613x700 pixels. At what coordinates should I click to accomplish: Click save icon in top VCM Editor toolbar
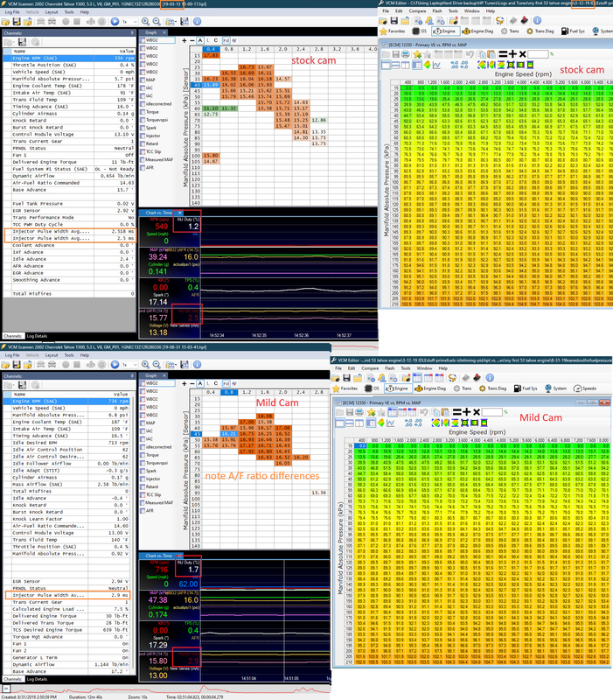pos(394,20)
